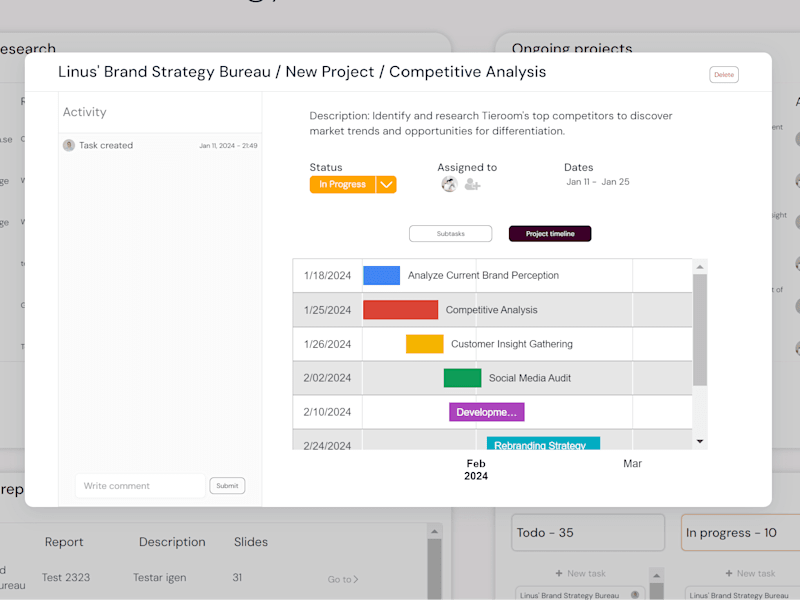800x600 pixels.
Task: Open the status dropdown arrow
Action: 386,184
